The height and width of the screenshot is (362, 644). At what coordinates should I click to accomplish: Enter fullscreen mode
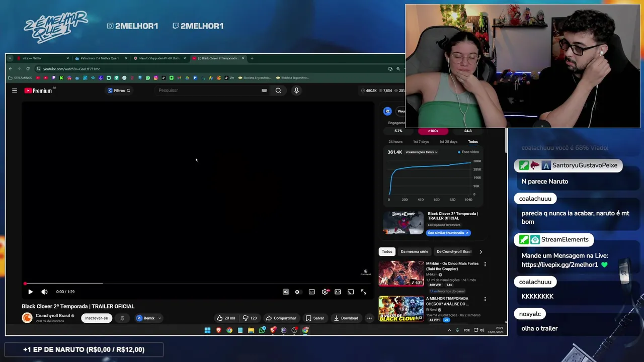[364, 292]
